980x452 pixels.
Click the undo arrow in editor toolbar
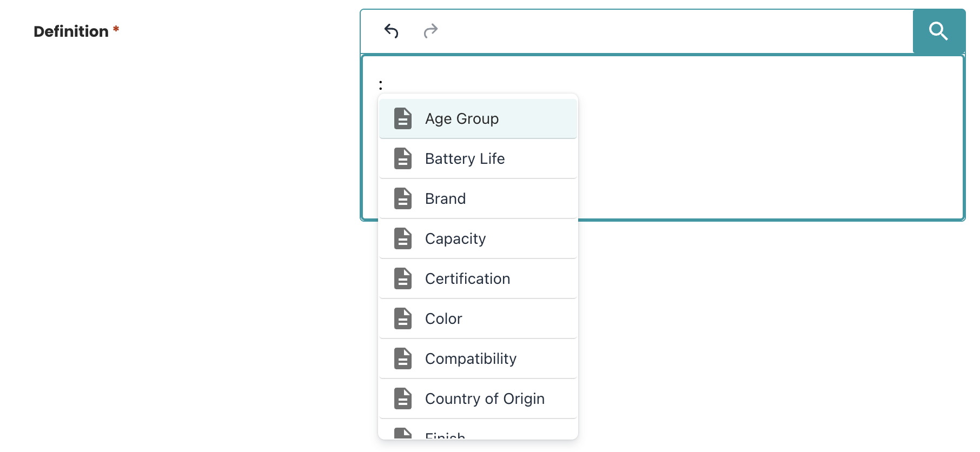(x=391, y=31)
